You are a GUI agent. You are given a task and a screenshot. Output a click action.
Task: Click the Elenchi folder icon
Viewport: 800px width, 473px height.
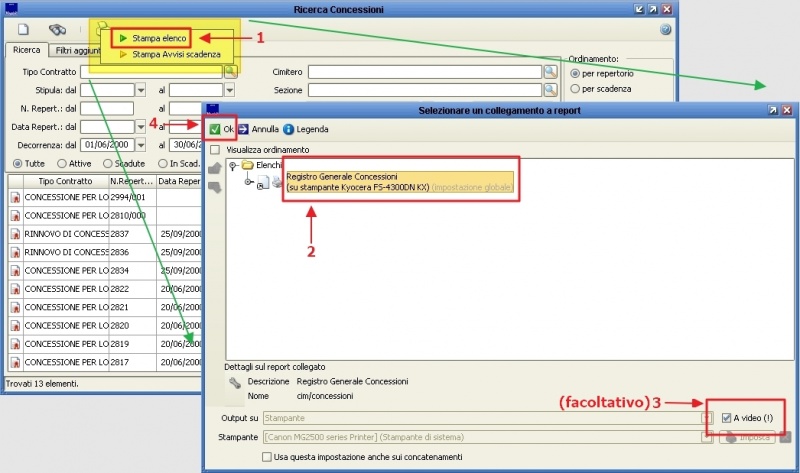[248, 165]
